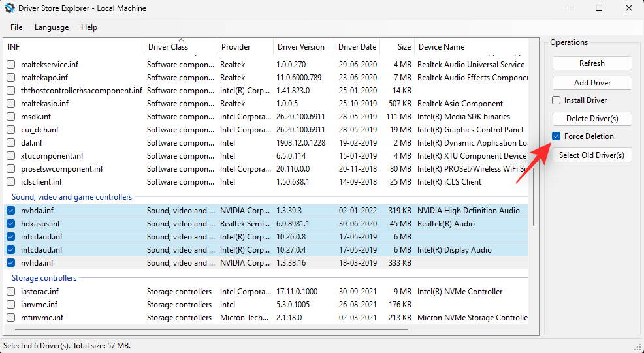Enable the Install Driver checkbox
The width and height of the screenshot is (644, 353).
pos(556,100)
